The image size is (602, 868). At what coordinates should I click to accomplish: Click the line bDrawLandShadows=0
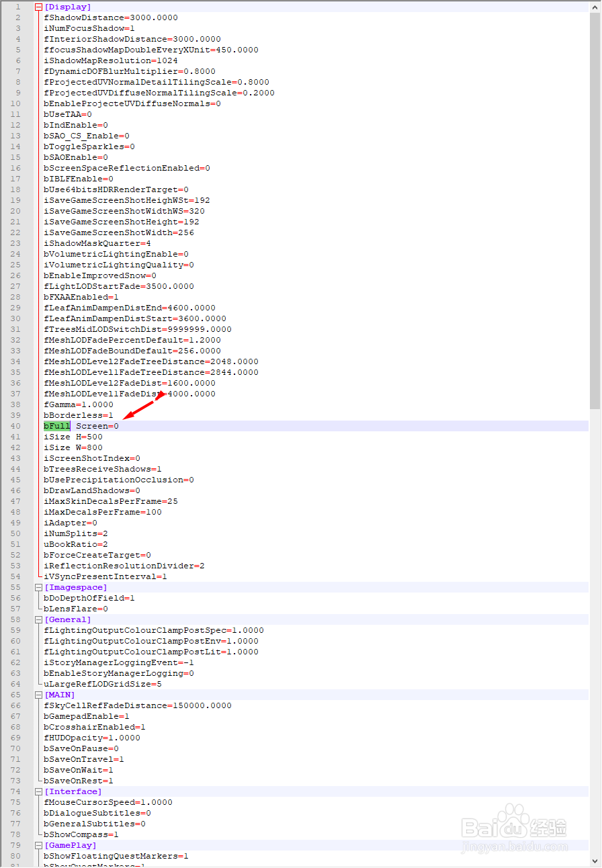click(92, 490)
